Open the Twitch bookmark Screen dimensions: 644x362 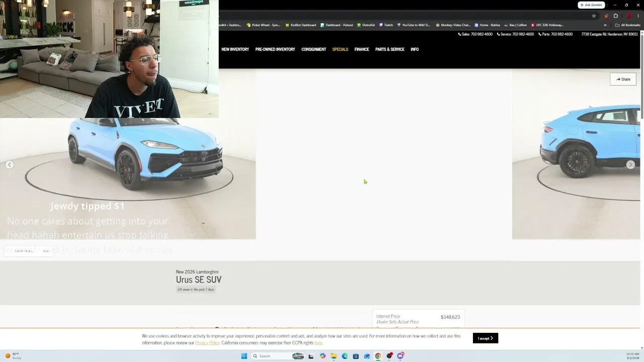(x=386, y=25)
